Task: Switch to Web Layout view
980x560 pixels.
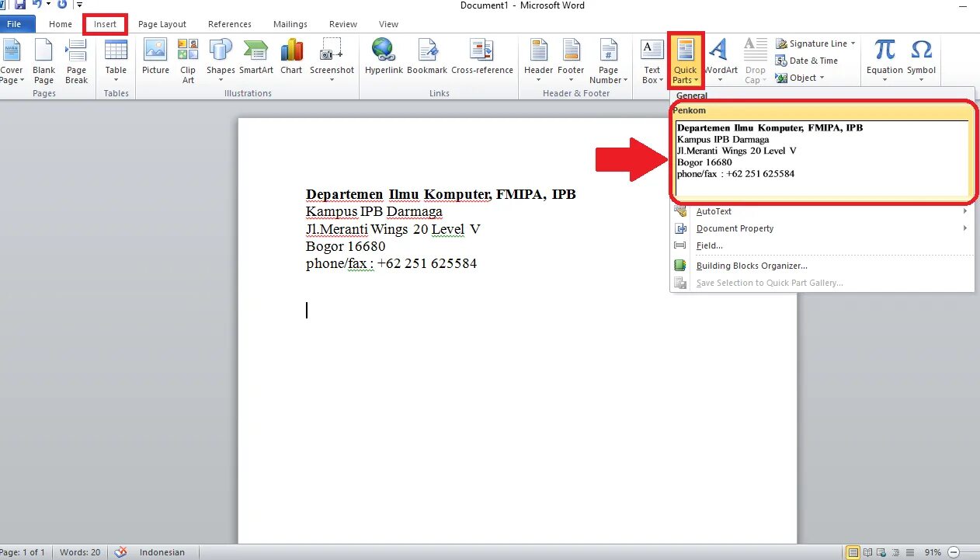Action: tap(881, 552)
